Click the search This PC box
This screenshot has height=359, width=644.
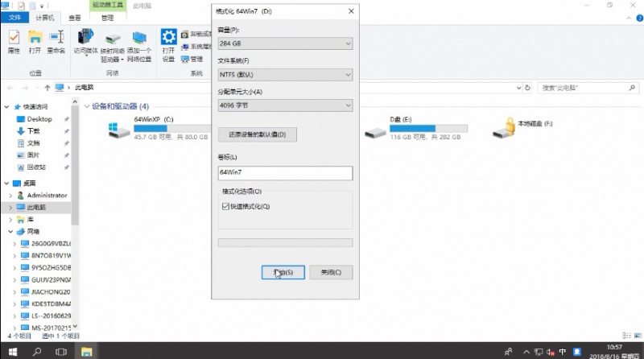(x=588, y=88)
